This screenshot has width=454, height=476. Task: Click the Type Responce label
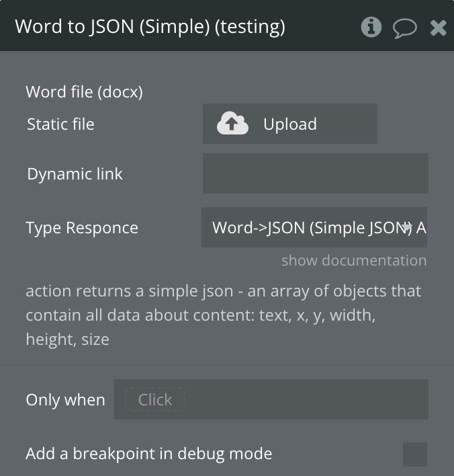[82, 228]
